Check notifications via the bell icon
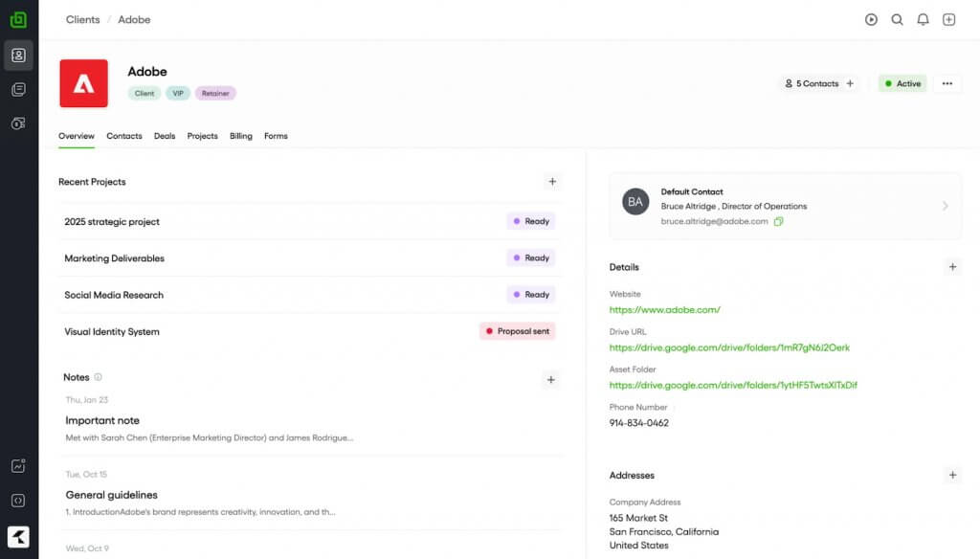Image resolution: width=980 pixels, height=559 pixels. 923,19
